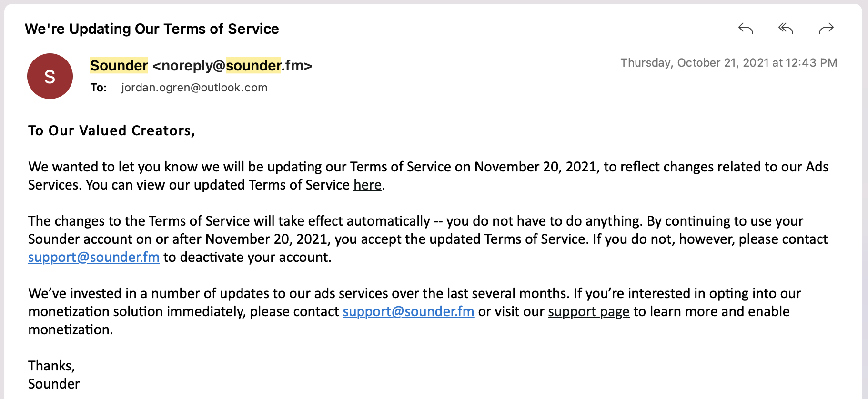Image resolution: width=868 pixels, height=399 pixels.
Task: Click the Reply arrow icon
Action: pyautogui.click(x=746, y=29)
